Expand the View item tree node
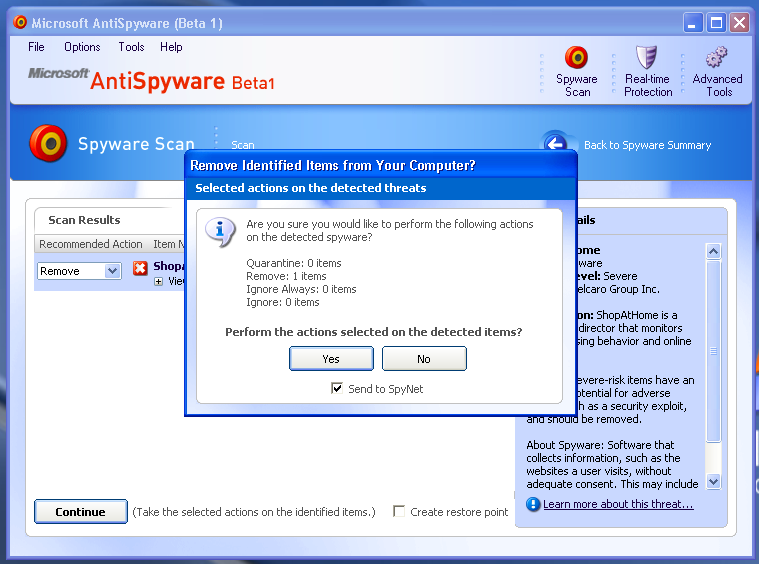The width and height of the screenshot is (759, 564). click(158, 281)
